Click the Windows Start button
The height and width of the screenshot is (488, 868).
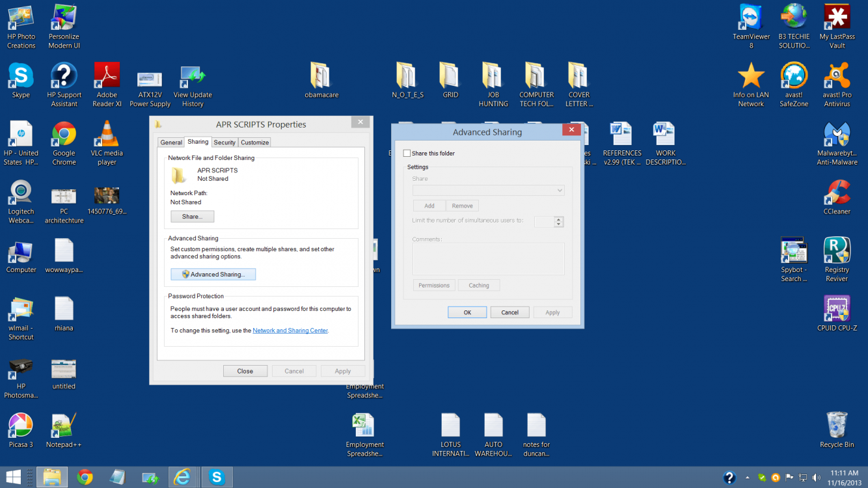coord(13,477)
